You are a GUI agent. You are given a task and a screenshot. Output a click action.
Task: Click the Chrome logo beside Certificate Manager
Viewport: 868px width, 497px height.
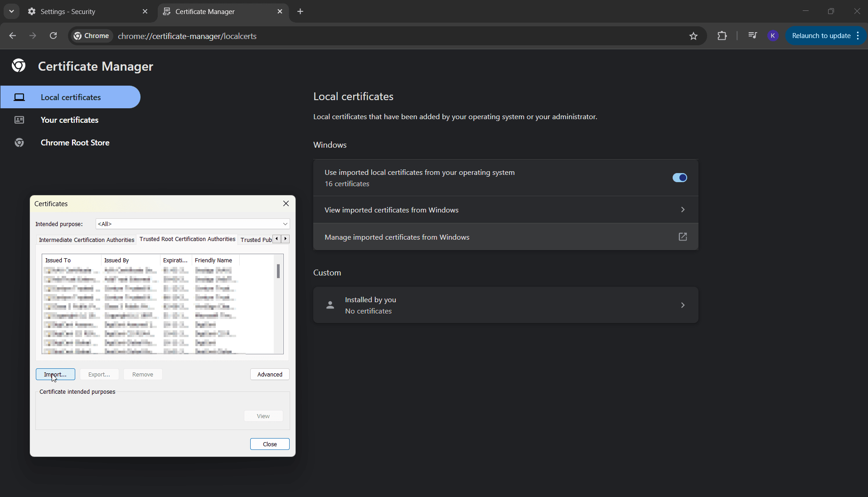[19, 66]
